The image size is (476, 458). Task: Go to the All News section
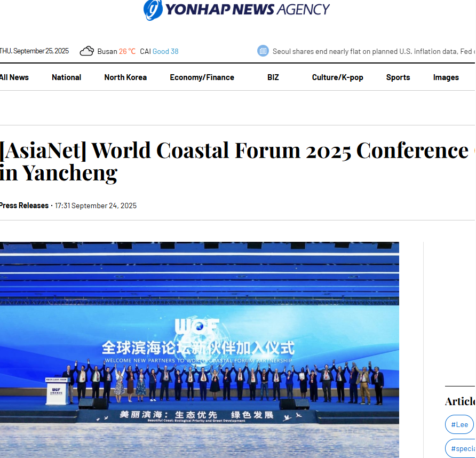pos(14,77)
